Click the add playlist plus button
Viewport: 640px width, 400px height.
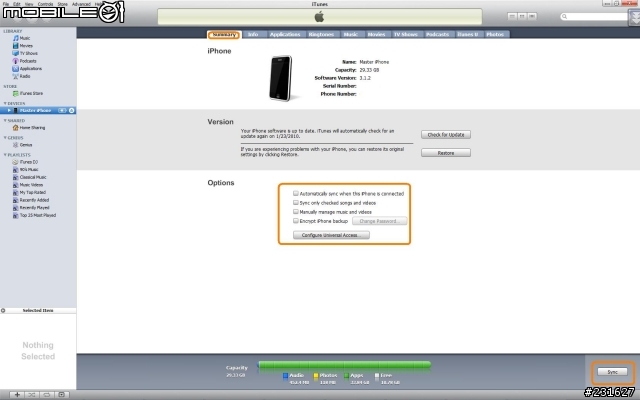(x=17, y=395)
